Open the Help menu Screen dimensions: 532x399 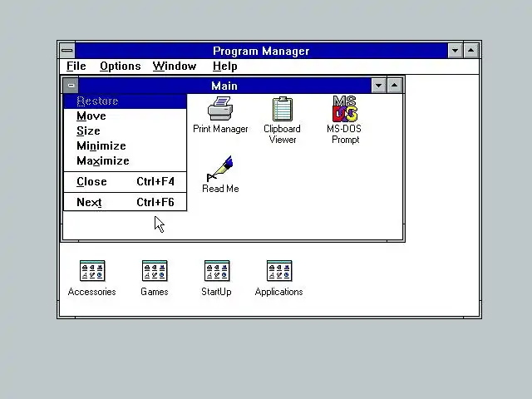[225, 66]
